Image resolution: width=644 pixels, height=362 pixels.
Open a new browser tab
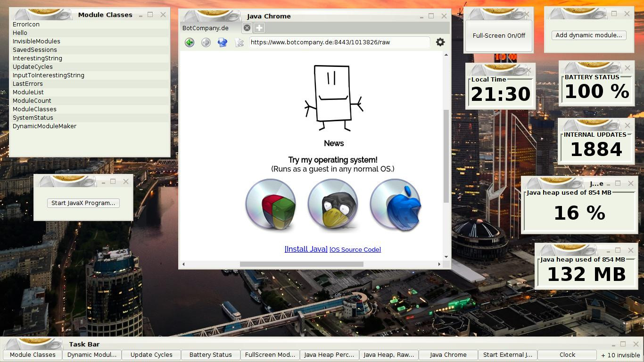click(259, 28)
